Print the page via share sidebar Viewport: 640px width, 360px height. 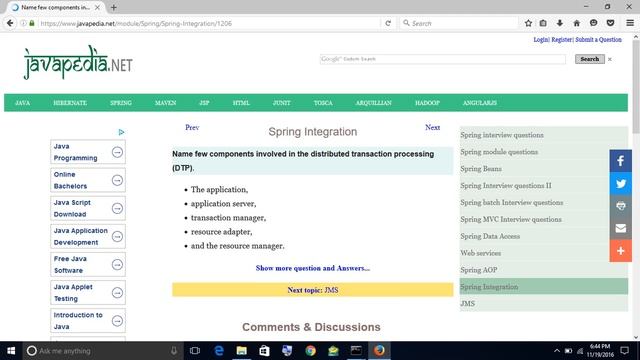click(620, 206)
